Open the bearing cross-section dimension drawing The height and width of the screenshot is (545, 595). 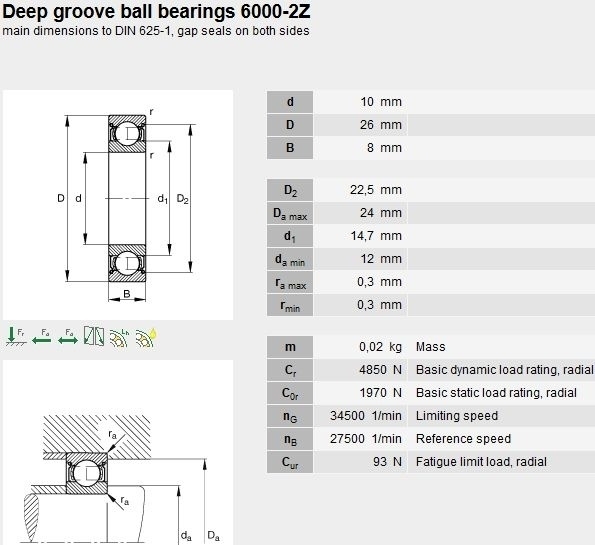pos(118,205)
